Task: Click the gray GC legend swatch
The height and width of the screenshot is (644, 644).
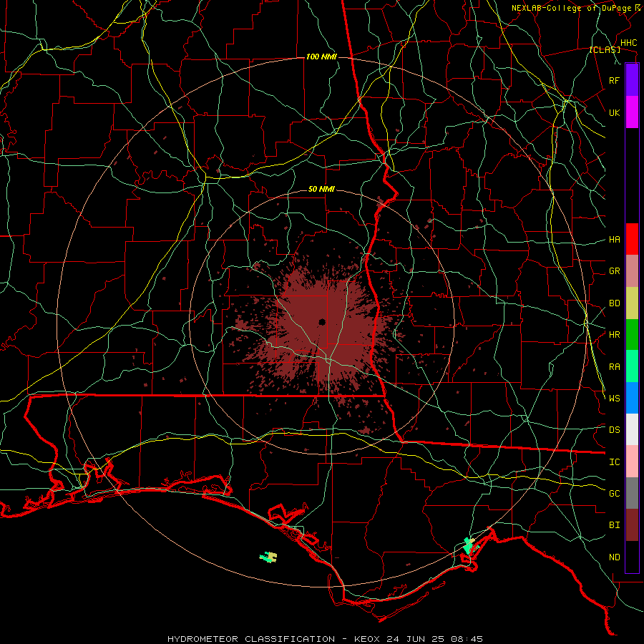Action: 632,493
